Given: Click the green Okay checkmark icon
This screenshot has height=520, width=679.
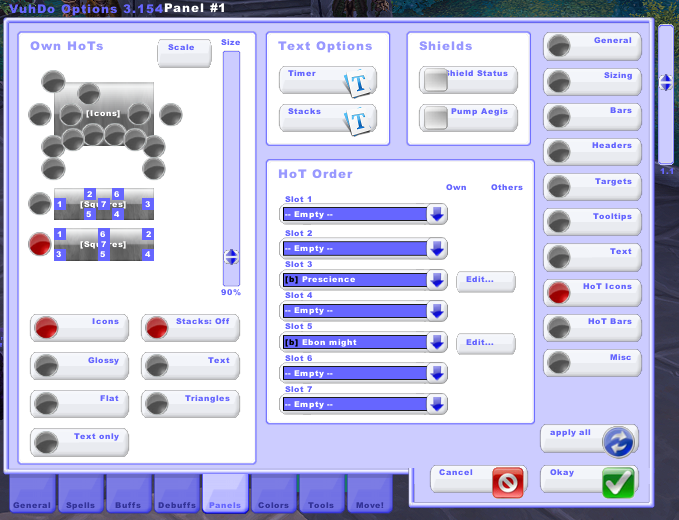Looking at the screenshot, I should [x=618, y=483].
